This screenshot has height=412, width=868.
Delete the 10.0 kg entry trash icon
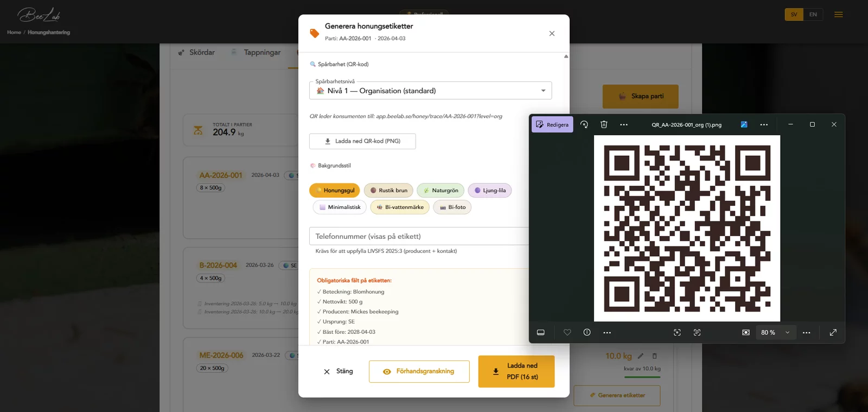(x=654, y=356)
